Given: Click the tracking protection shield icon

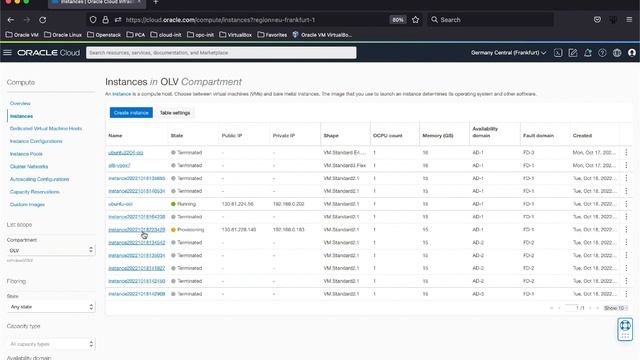Looking at the screenshot, I should point(93,20).
